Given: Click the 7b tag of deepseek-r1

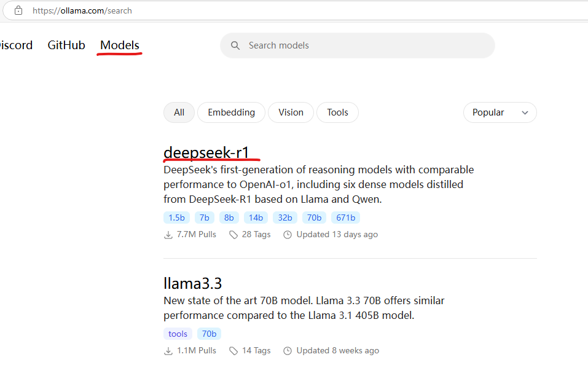Looking at the screenshot, I should [205, 218].
